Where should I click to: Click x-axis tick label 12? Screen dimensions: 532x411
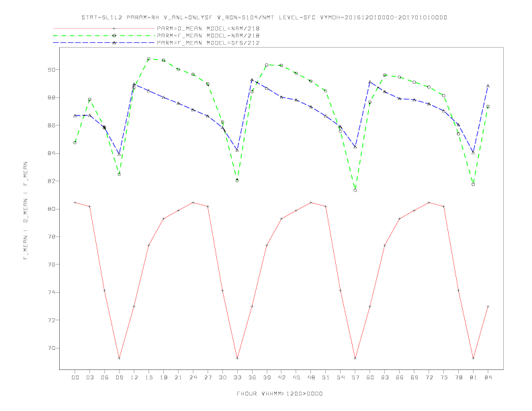[134, 377]
